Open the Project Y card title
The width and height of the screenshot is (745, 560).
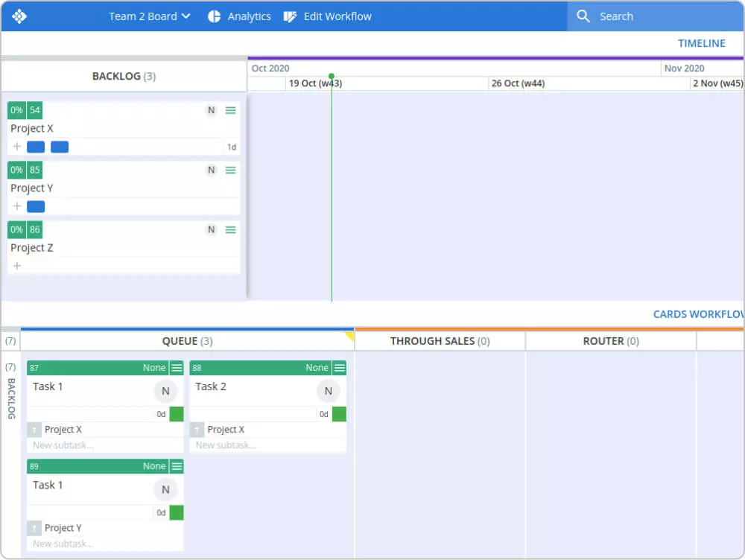32,188
